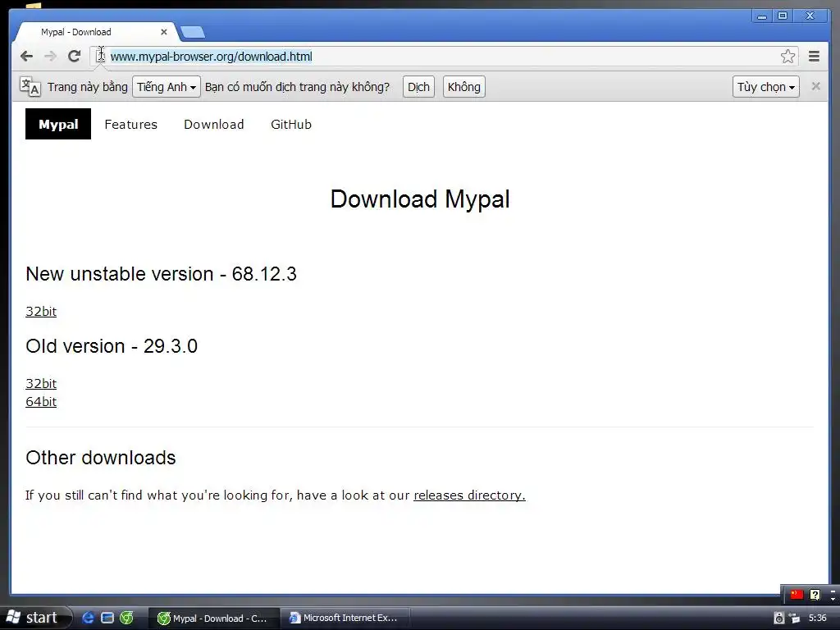The width and height of the screenshot is (840, 630).
Task: Click the Old version - 29.3.0 heading
Action: point(112,346)
